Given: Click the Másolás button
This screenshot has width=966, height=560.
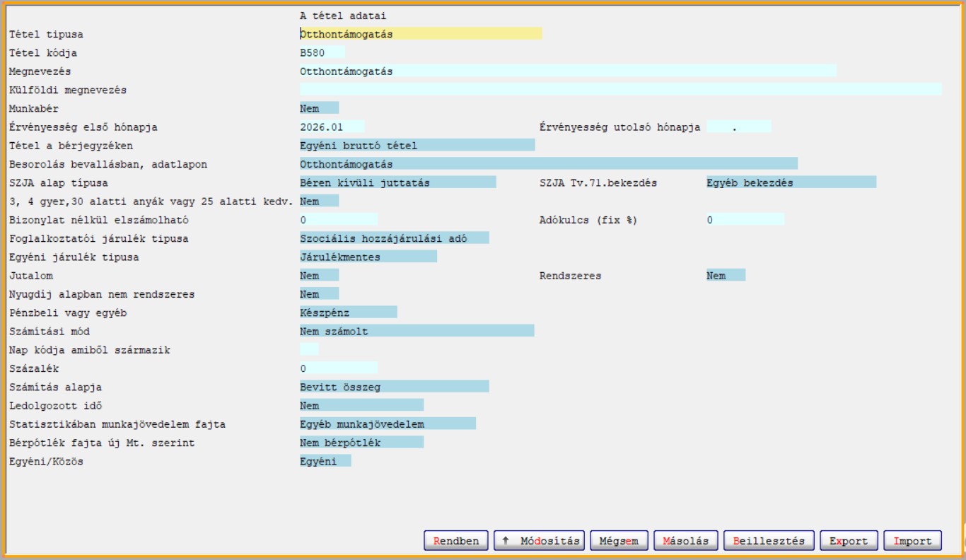Looking at the screenshot, I should (685, 541).
